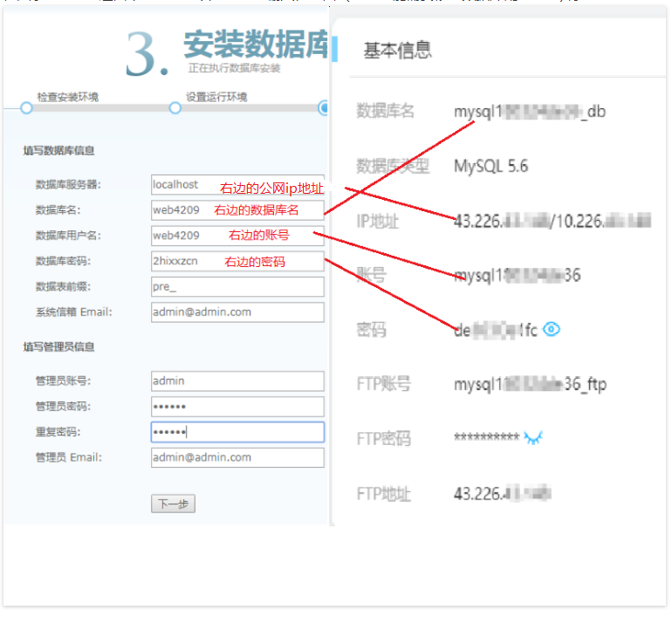Open the 基本信息 panel heading

pos(397,51)
